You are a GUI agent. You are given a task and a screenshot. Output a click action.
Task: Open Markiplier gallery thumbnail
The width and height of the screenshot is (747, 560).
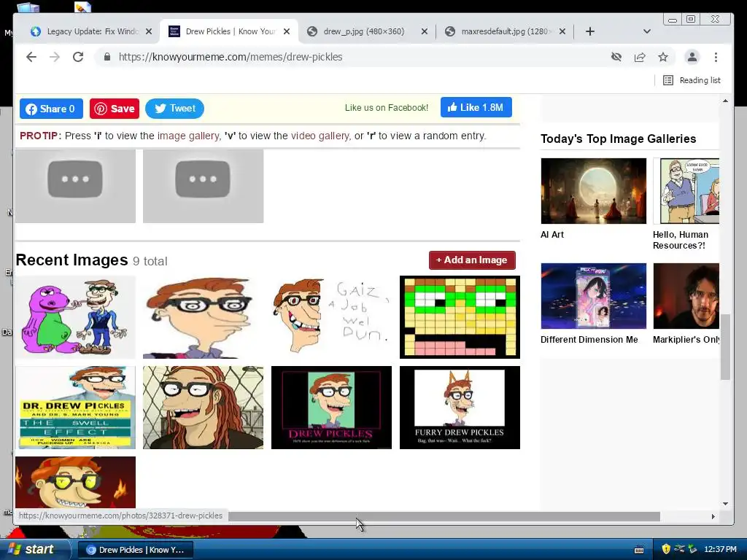(x=686, y=296)
